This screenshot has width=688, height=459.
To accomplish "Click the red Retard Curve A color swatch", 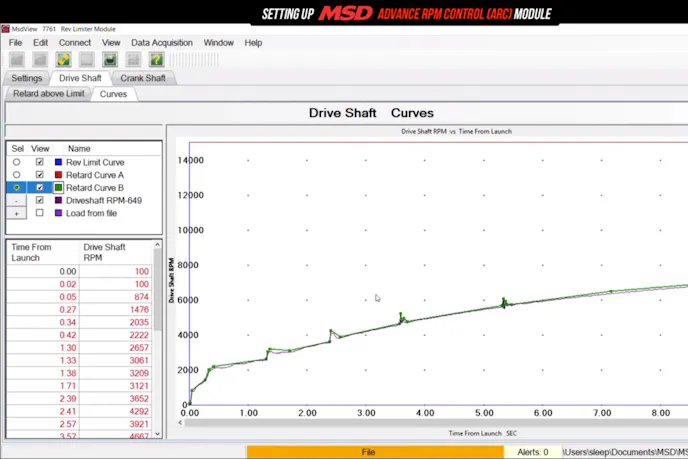I will point(59,175).
